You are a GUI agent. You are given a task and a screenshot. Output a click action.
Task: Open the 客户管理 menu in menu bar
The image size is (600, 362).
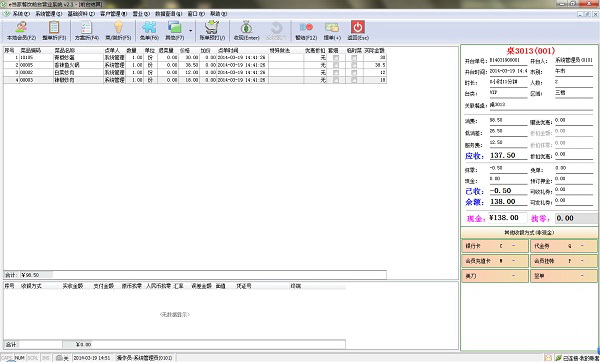pos(113,14)
